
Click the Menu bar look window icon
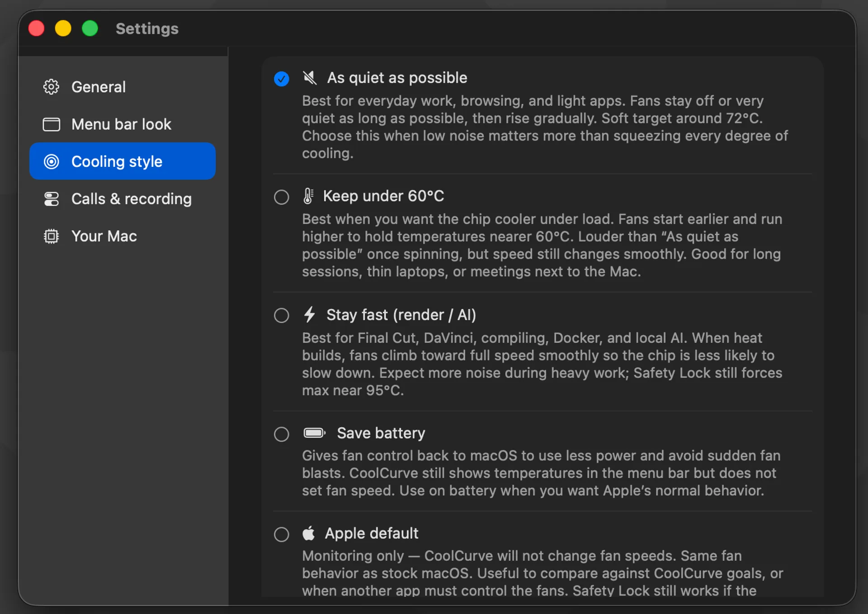coord(51,124)
